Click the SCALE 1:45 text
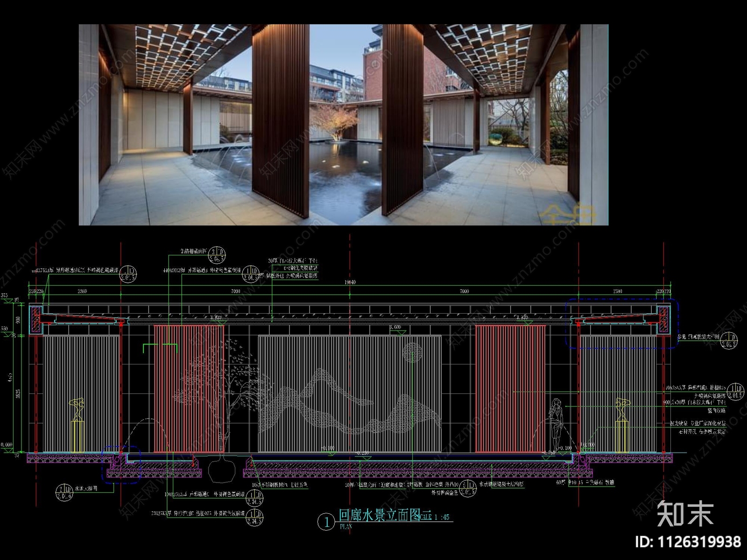This screenshot has height=560, width=747. pos(434,517)
